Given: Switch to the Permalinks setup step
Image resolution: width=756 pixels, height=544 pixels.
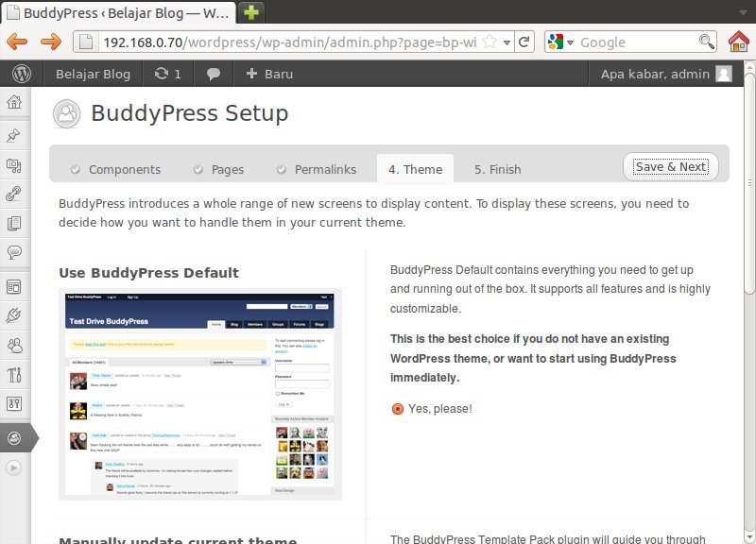Looking at the screenshot, I should coord(317,170).
